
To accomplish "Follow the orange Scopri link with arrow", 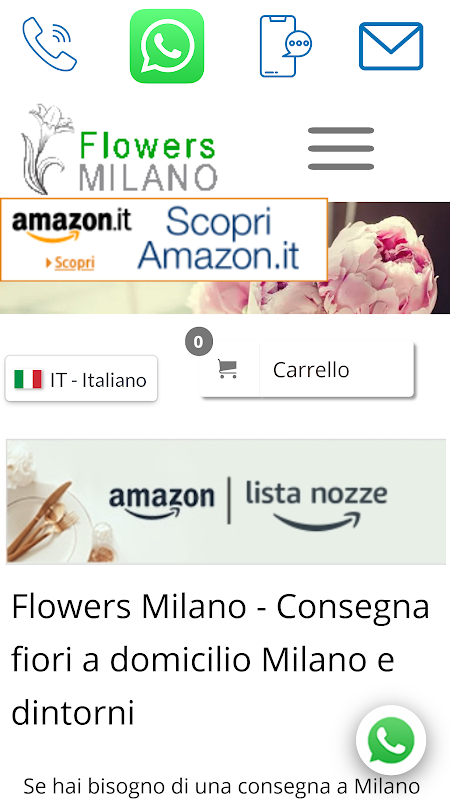I will click(x=70, y=263).
